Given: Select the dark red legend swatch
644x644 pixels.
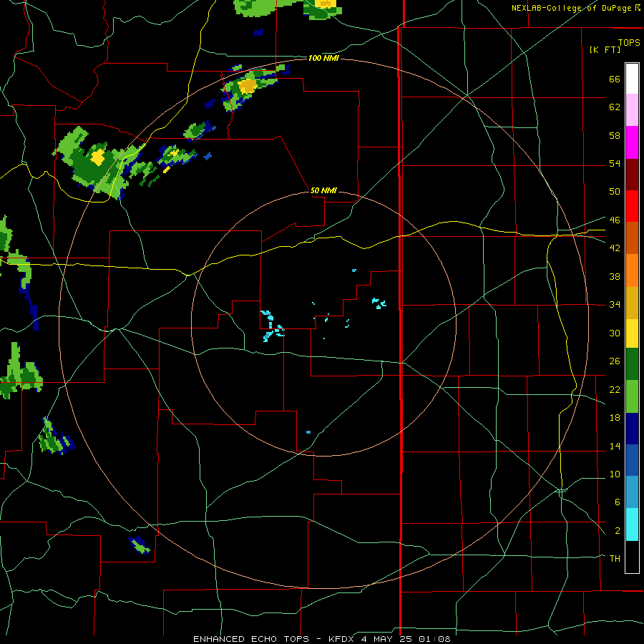Looking at the screenshot, I should click(x=632, y=175).
